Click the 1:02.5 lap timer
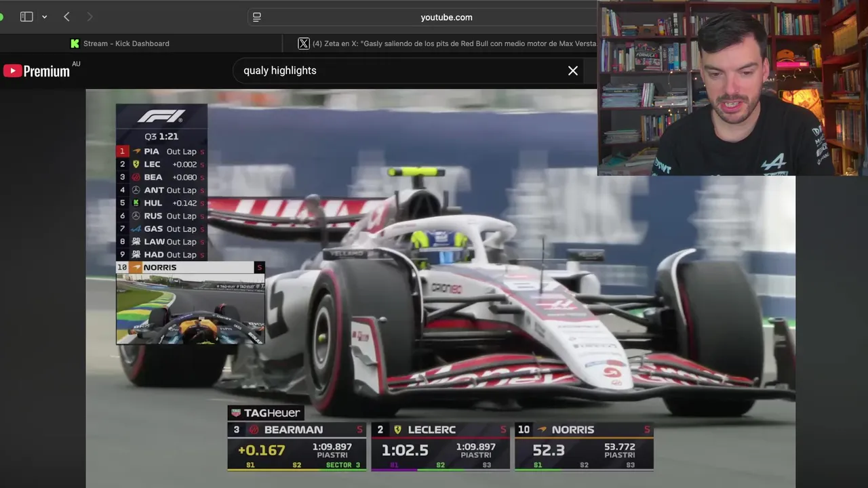The height and width of the screenshot is (488, 868). (405, 450)
